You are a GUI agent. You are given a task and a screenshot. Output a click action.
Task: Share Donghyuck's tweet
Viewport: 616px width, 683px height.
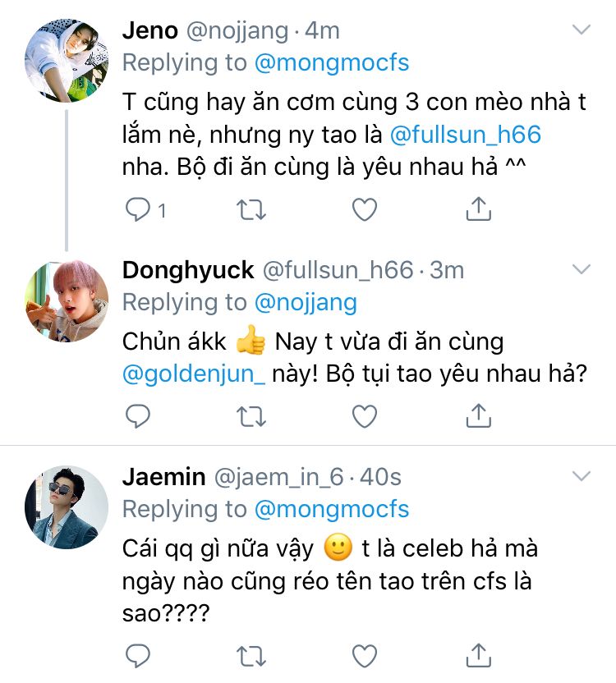tap(477, 415)
